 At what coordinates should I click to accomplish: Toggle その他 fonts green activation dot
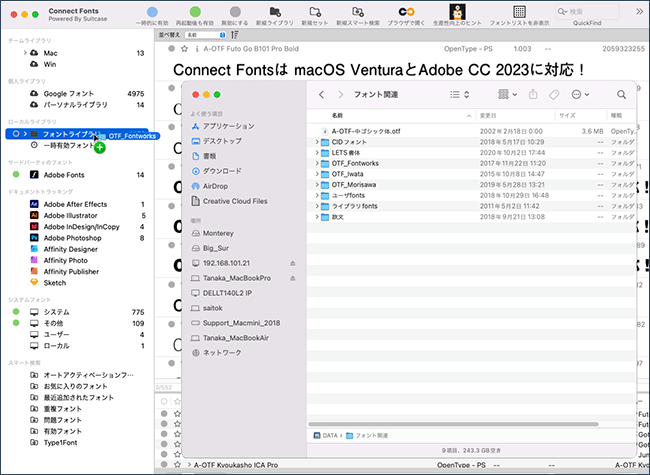click(16, 322)
